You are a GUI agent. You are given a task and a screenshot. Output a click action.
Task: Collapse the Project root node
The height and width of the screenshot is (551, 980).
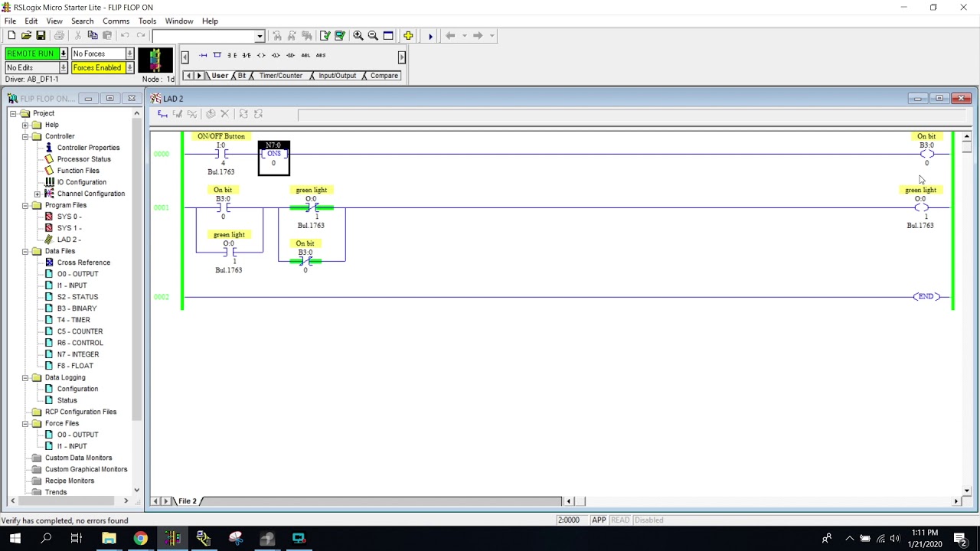pyautogui.click(x=13, y=113)
